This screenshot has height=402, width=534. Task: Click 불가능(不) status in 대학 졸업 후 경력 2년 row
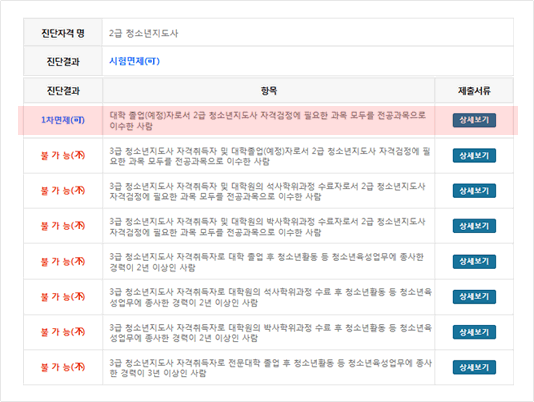pyautogui.click(x=63, y=262)
